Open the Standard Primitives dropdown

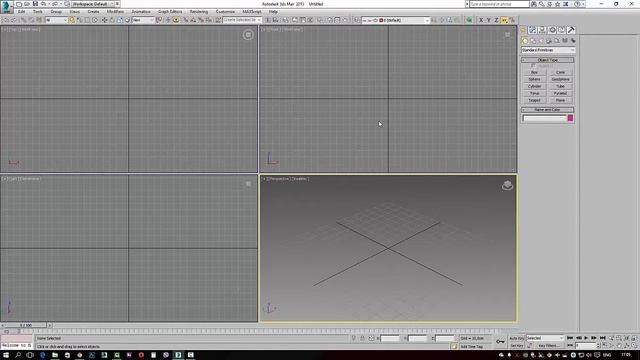[548, 50]
